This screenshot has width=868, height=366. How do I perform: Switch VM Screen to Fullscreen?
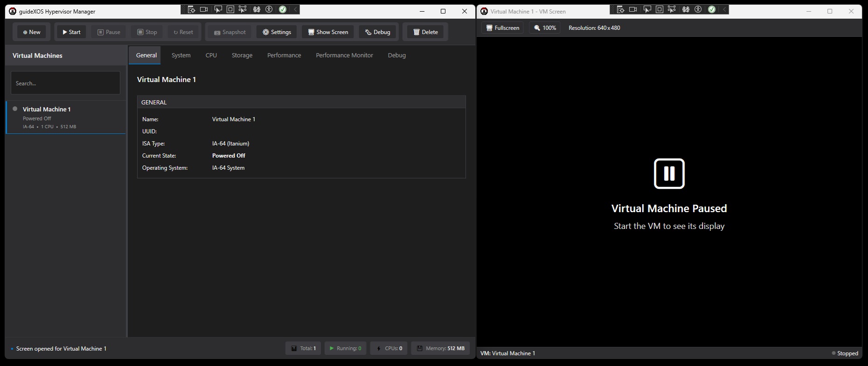[x=502, y=28]
